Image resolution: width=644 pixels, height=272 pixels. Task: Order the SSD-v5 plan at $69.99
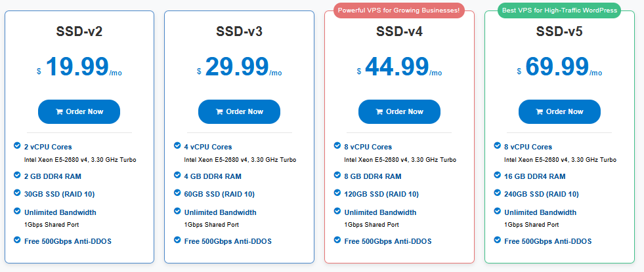click(559, 112)
